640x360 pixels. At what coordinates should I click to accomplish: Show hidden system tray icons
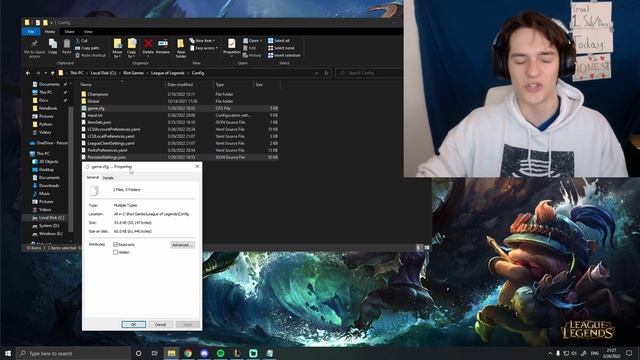[x=550, y=353]
